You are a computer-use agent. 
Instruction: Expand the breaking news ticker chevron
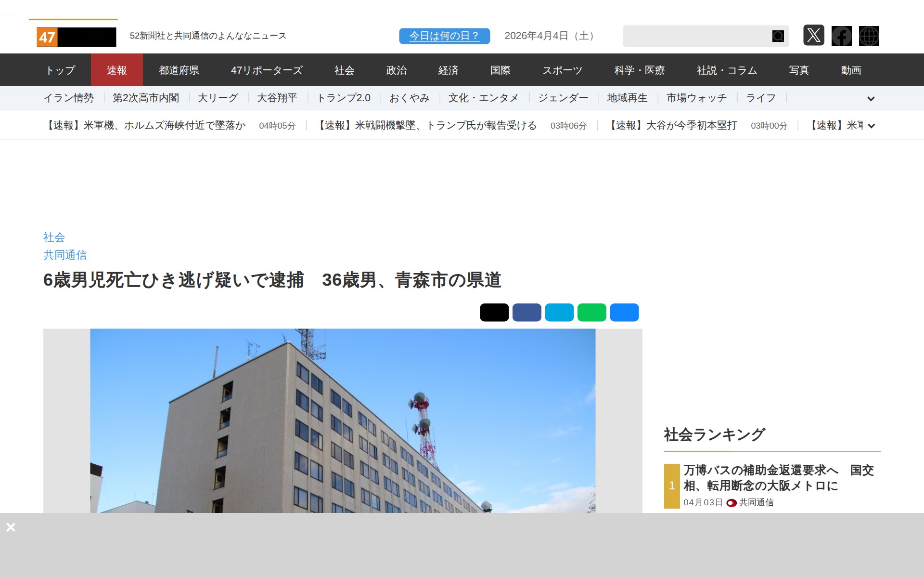click(x=871, y=126)
